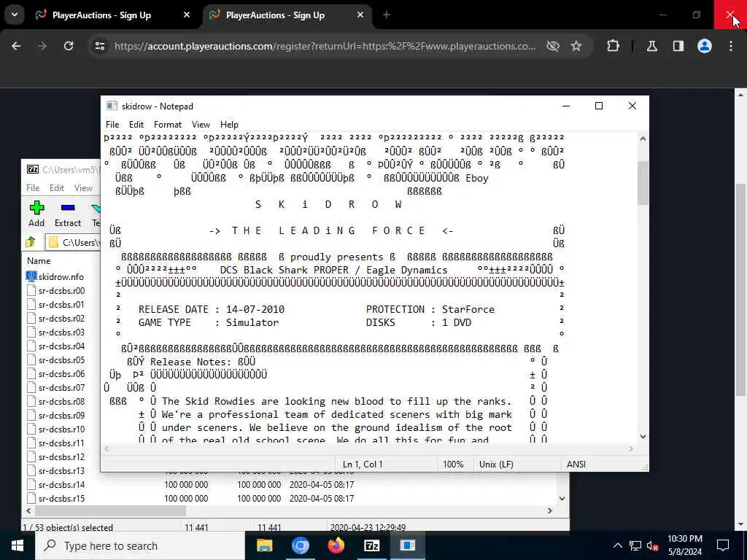The width and height of the screenshot is (747, 560).
Task: Click the up-folder icon in 7-Zip
Action: 31,242
